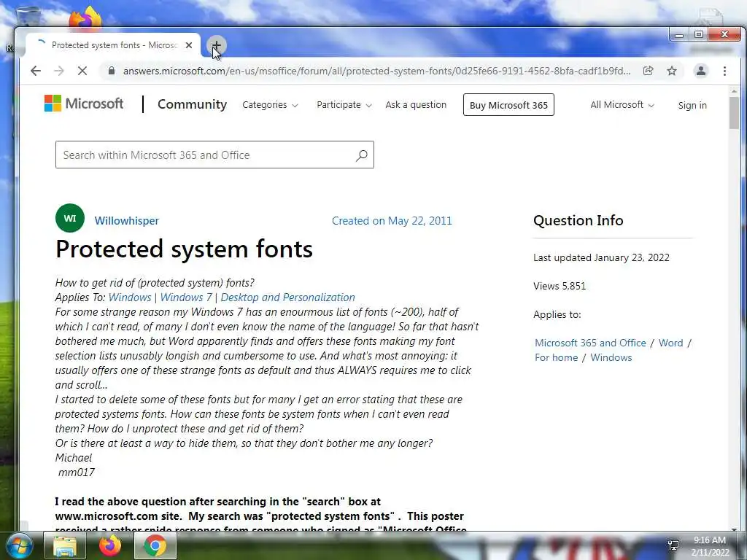The image size is (747, 560).
Task: Click the scrollbar up arrow
Action: point(734,90)
